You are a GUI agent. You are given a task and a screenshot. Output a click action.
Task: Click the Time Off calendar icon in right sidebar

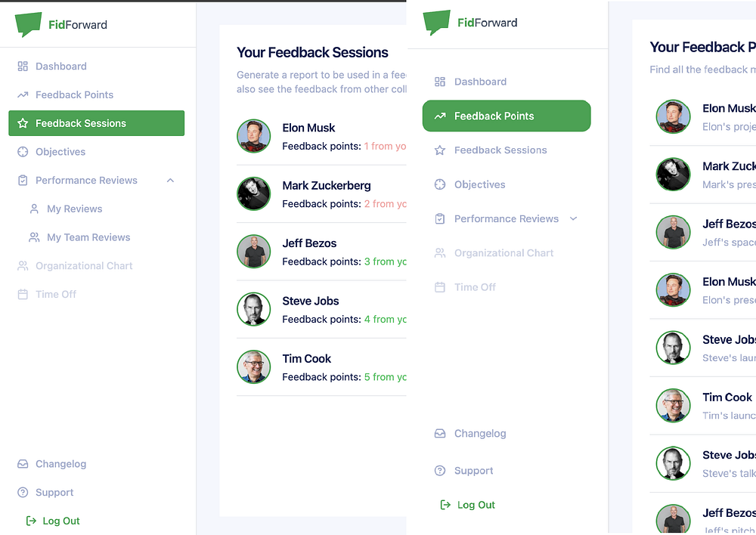click(x=440, y=287)
